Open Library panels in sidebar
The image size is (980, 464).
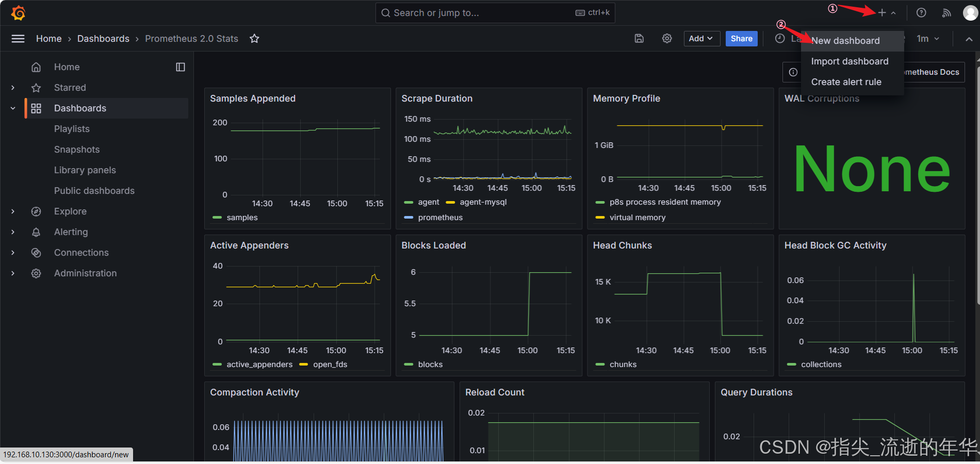coord(85,170)
